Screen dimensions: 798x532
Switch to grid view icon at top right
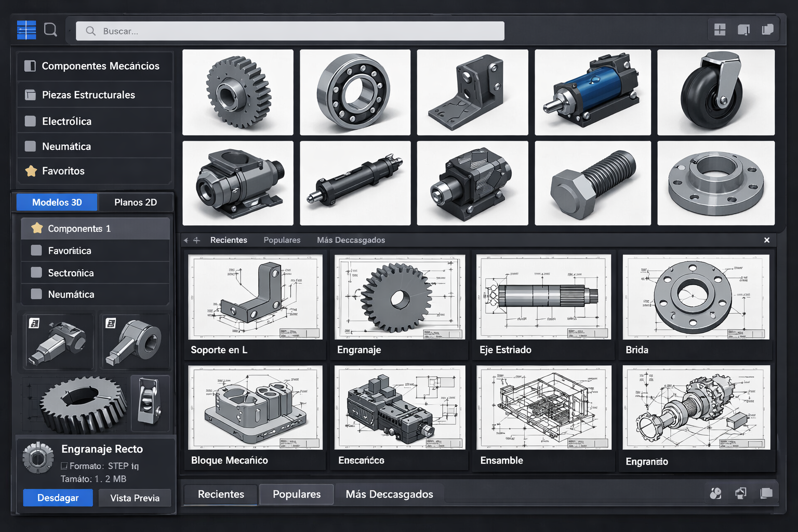click(720, 30)
